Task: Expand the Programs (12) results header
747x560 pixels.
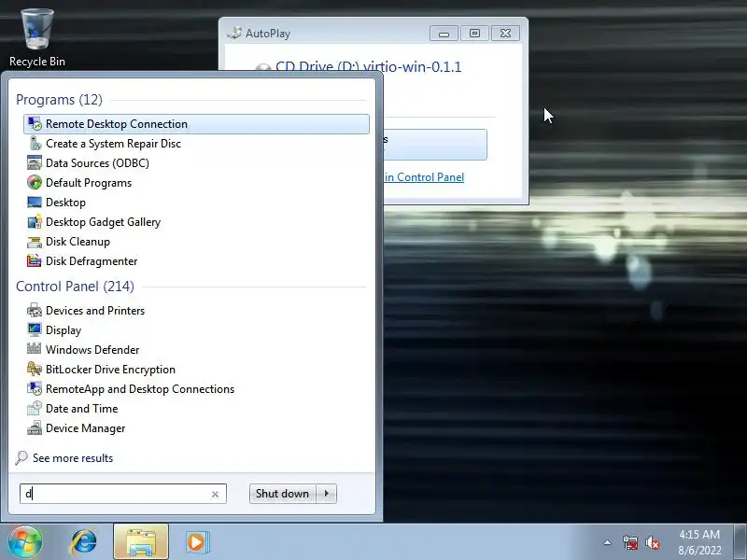Action: click(59, 100)
